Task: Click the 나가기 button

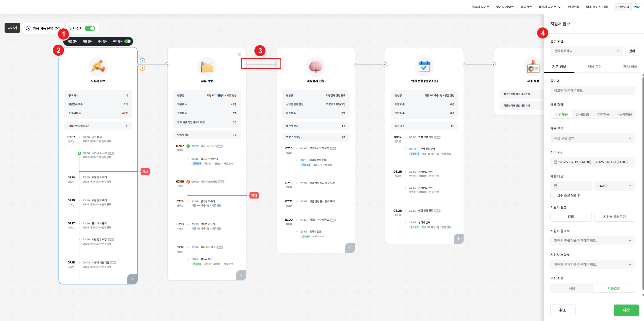Action: pyautogui.click(x=12, y=28)
